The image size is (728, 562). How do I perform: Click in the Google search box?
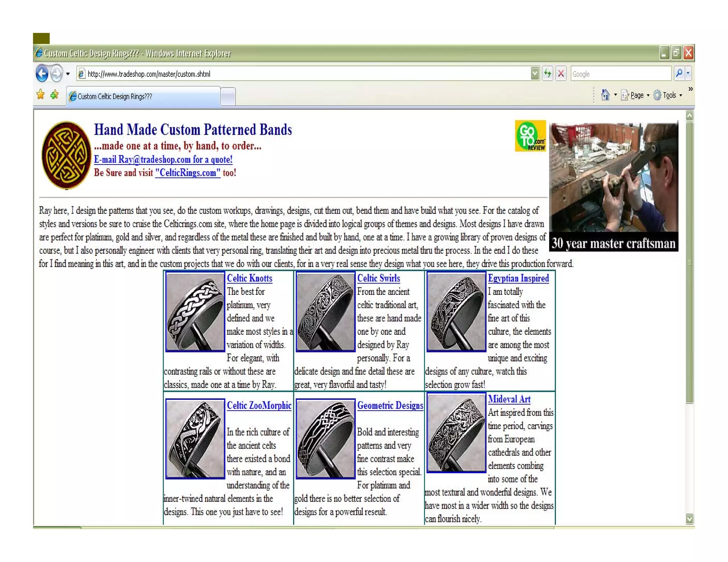coord(620,74)
